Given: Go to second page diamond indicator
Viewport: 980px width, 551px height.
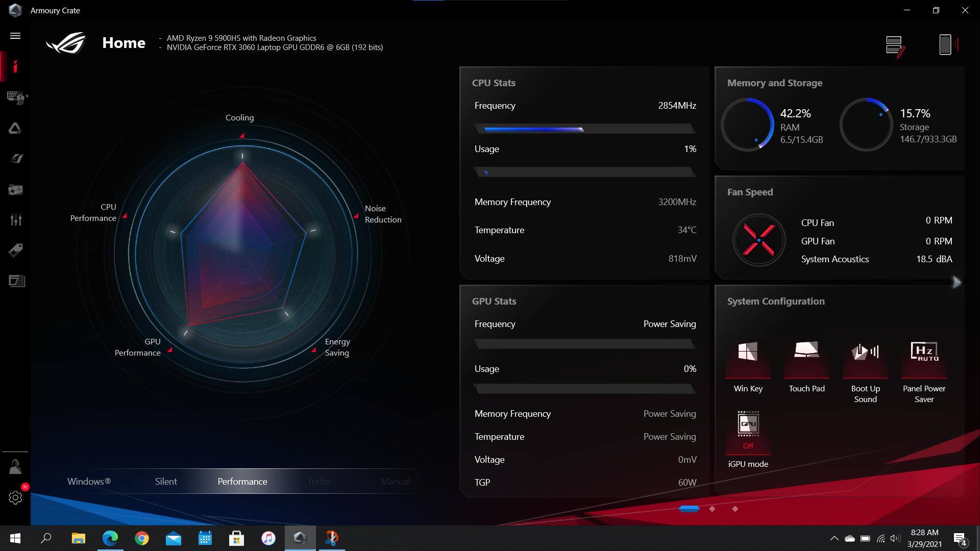Looking at the screenshot, I should click(712, 509).
